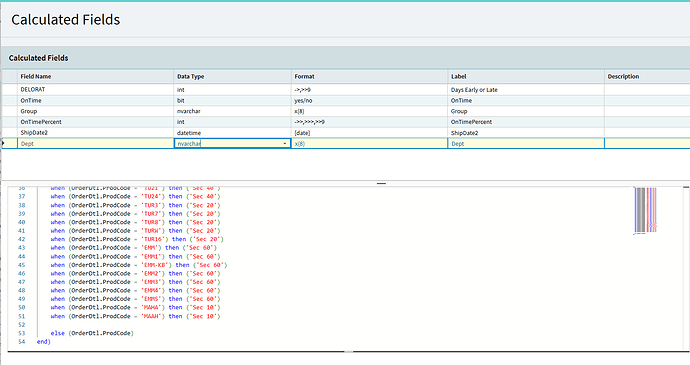The width and height of the screenshot is (690, 365).
Task: Click the current row indicator arrow
Action: pos(4,144)
